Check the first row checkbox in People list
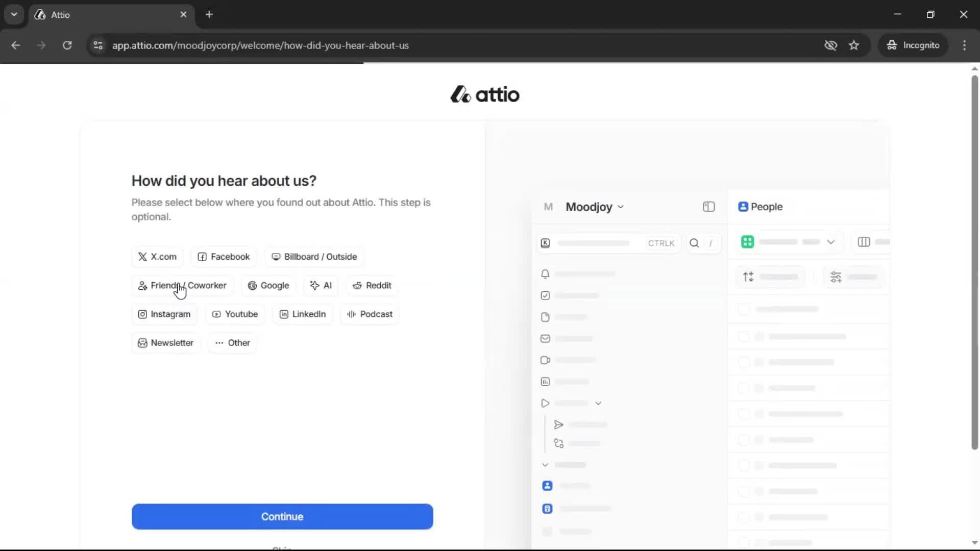The image size is (980, 551). coord(745,309)
